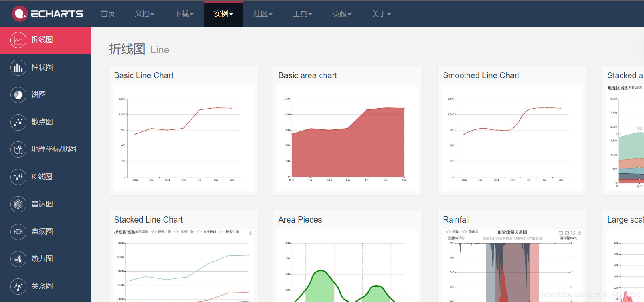Open the Area Pieces title
Image resolution: width=644 pixels, height=302 pixels.
tap(300, 220)
